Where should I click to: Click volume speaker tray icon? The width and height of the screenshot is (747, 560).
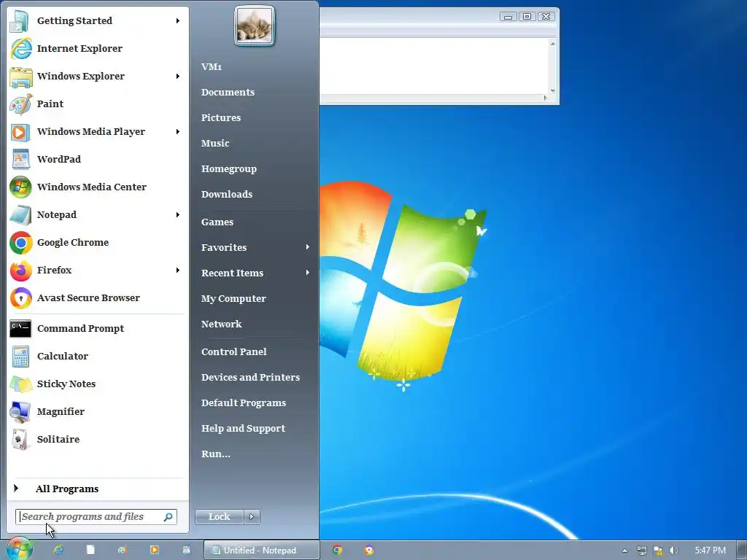point(674,551)
